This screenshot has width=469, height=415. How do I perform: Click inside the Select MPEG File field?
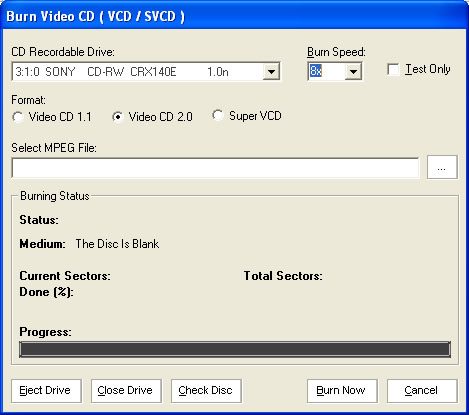215,168
